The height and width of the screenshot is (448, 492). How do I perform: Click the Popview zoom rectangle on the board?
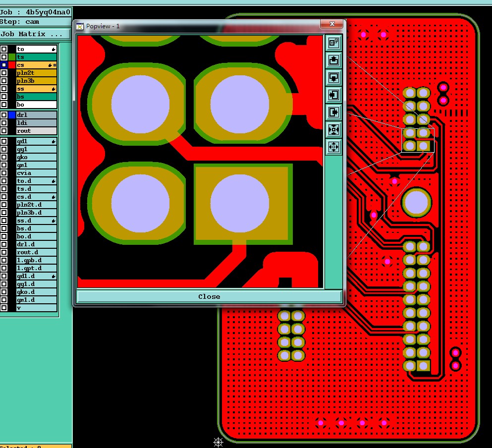418,140
